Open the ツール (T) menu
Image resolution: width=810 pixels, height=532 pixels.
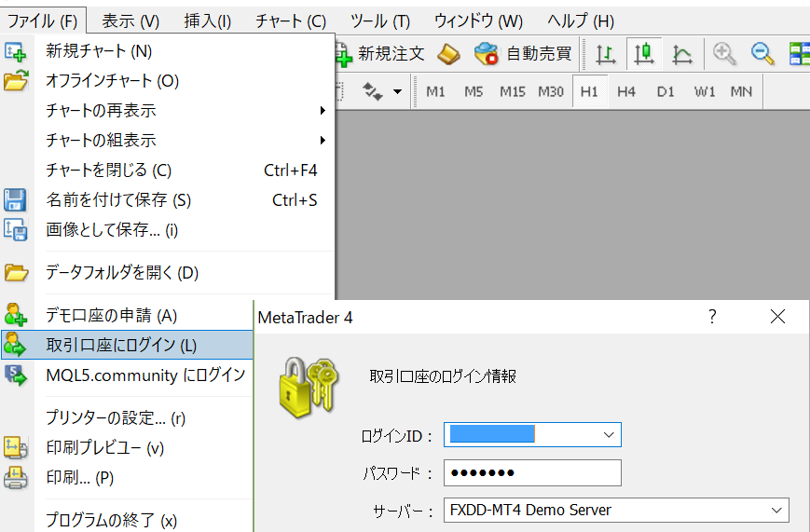pos(380,21)
